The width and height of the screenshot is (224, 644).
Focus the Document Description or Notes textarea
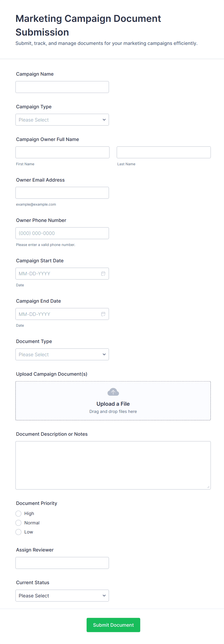113,465
